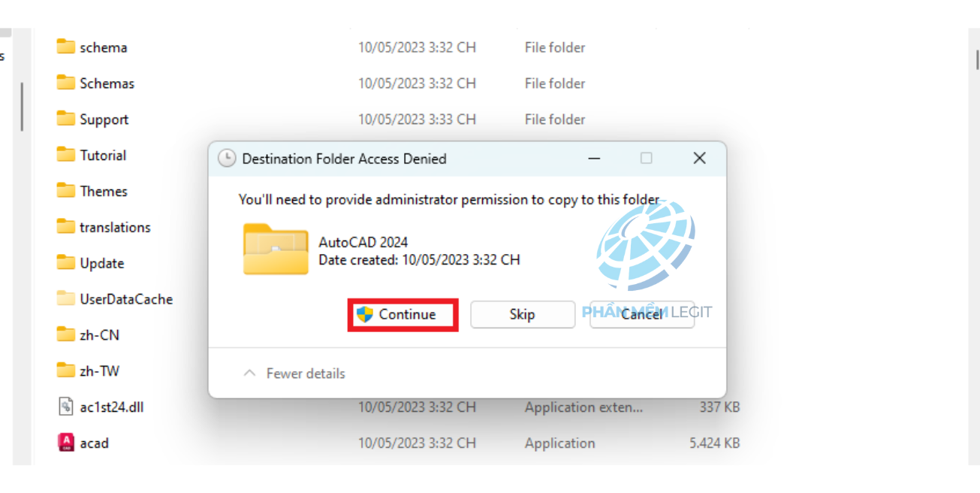Click the clock icon in dialog title
The width and height of the screenshot is (980, 493).
click(x=226, y=159)
